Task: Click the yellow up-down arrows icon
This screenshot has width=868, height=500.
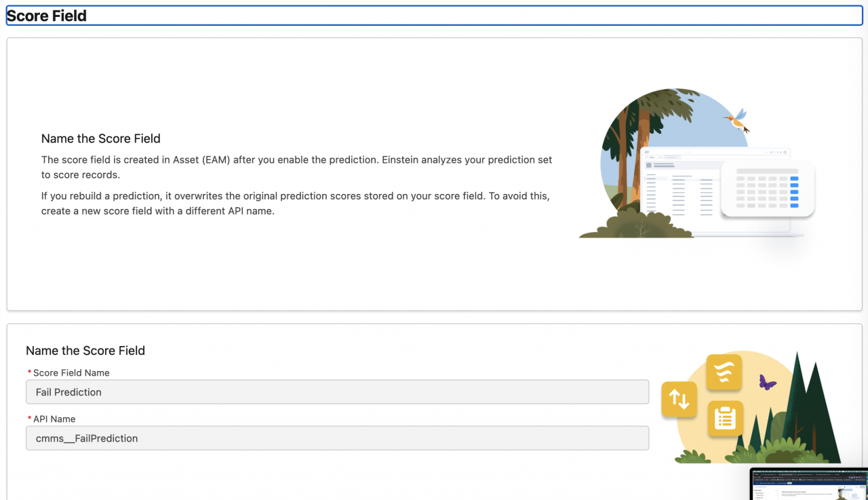Action: pyautogui.click(x=679, y=400)
